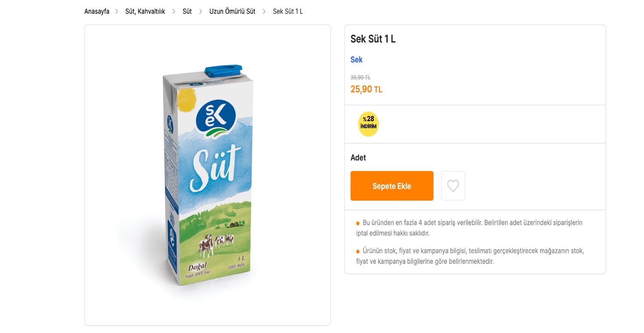This screenshot has width=644, height=333.
Task: Open the Süt breadcrumb category
Action: click(x=187, y=12)
